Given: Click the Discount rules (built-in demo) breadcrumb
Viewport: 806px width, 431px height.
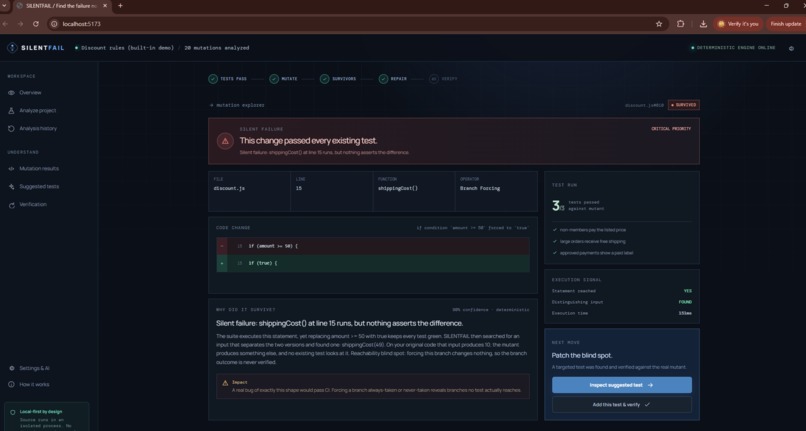Looking at the screenshot, I should click(127, 48).
